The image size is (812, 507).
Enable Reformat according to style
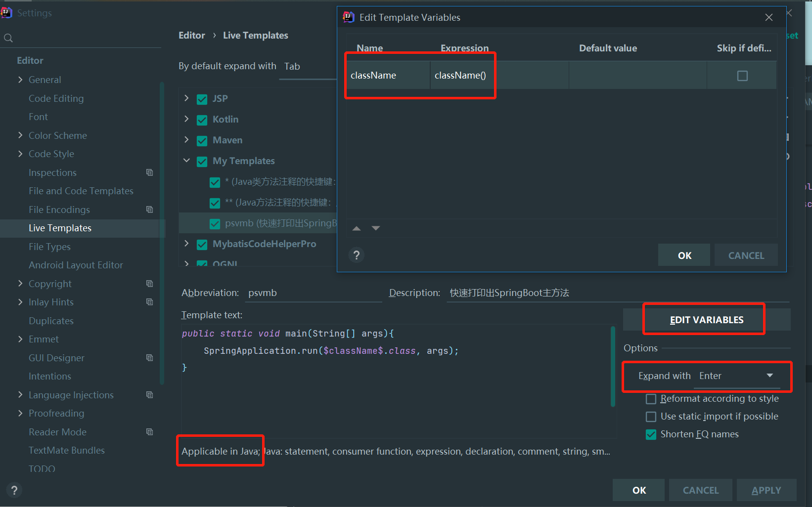tap(651, 399)
